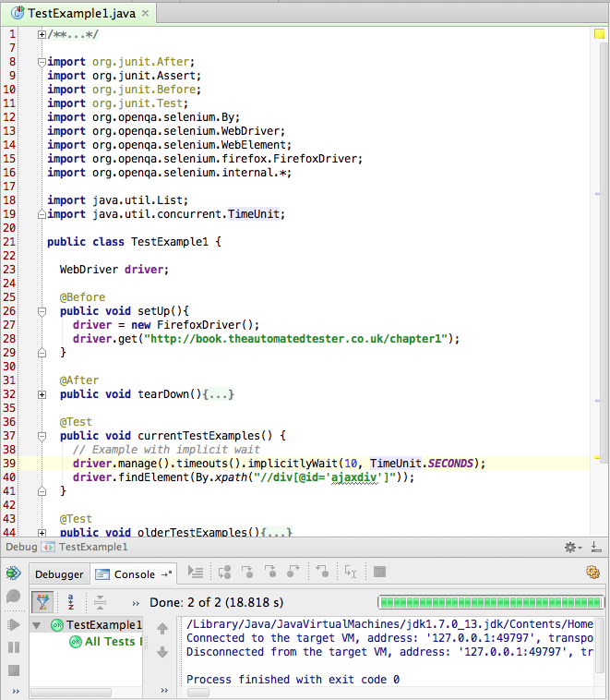This screenshot has width=610, height=700.
Task: Click line 39 in the gutter
Action: (x=9, y=464)
